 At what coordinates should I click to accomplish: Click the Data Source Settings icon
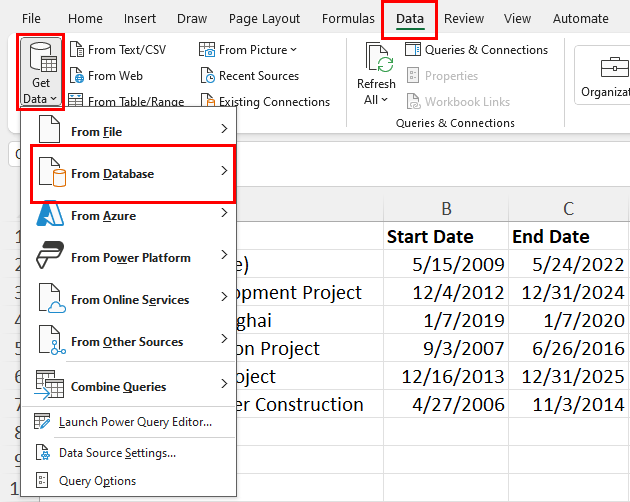tap(43, 452)
